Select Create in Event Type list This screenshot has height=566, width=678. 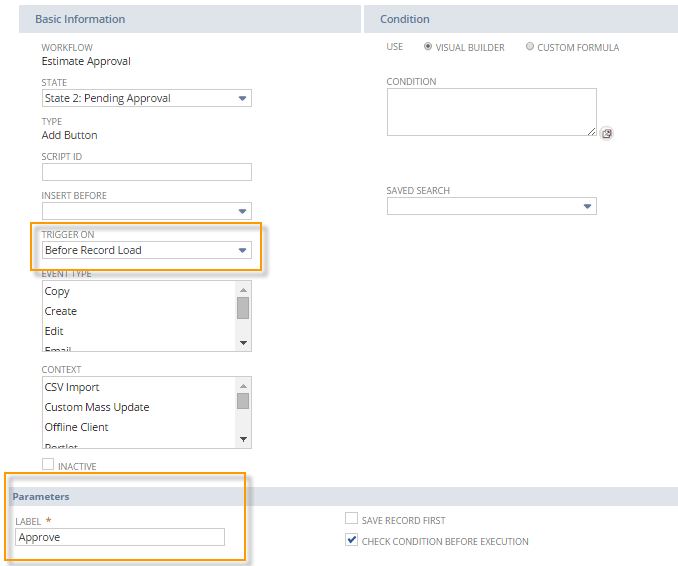(x=138, y=311)
